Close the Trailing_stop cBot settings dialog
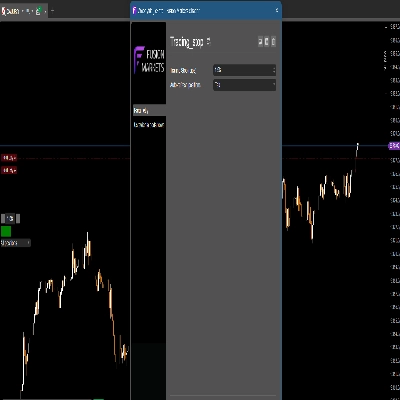This screenshot has width=400, height=400. (x=277, y=10)
